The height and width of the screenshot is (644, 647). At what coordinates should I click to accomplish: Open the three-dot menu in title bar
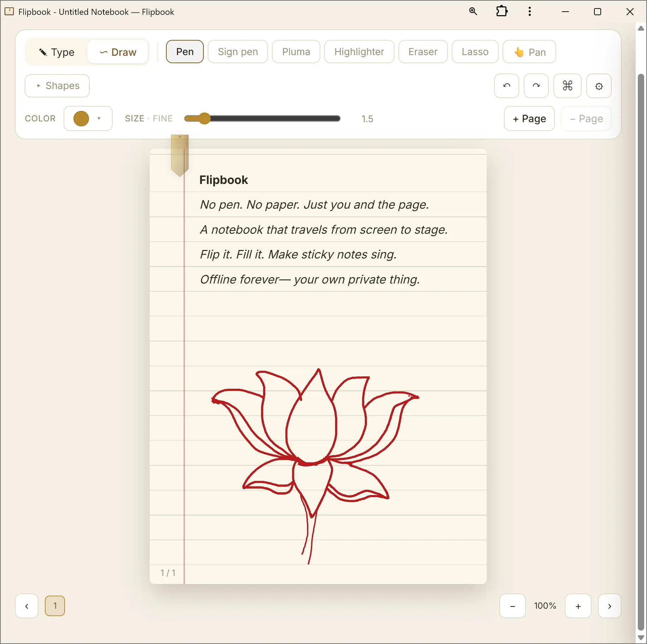[x=529, y=11]
